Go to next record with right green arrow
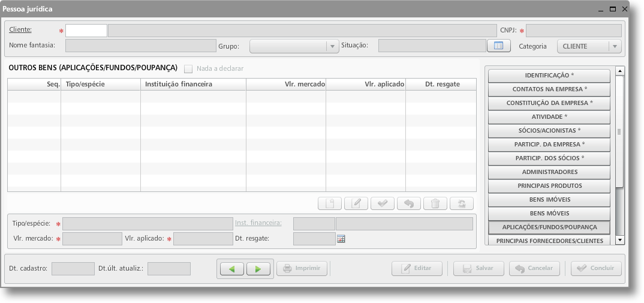The height and width of the screenshot is (303, 644). 258,269
